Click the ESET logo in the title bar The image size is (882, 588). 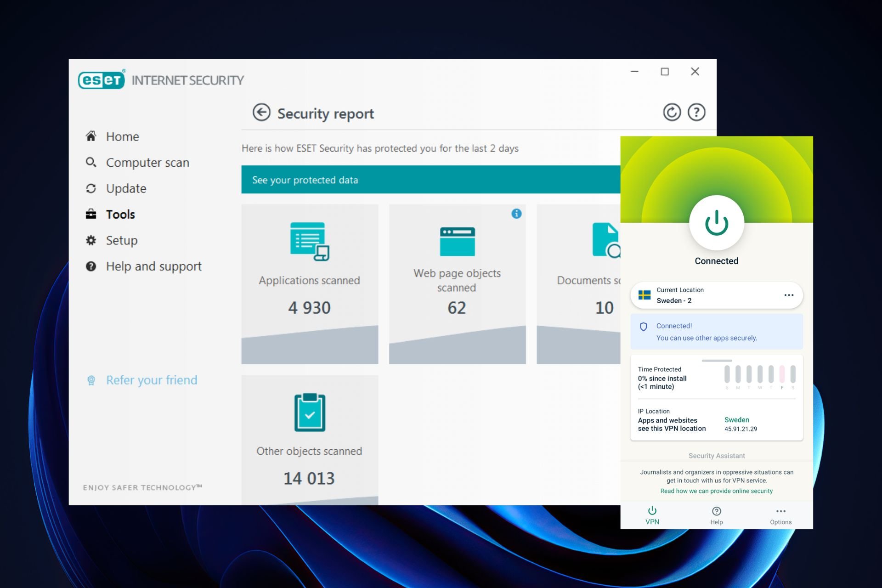[102, 79]
